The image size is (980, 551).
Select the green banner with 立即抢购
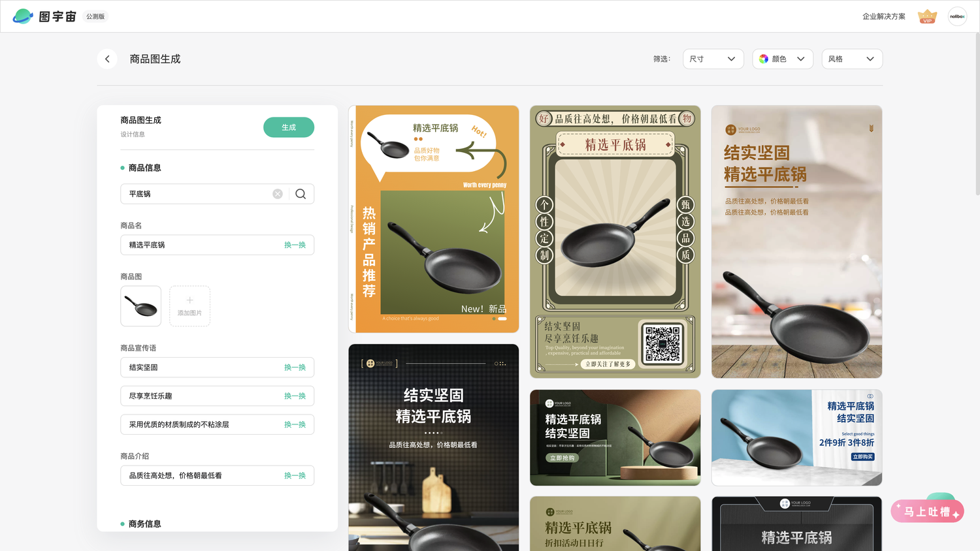coord(615,438)
